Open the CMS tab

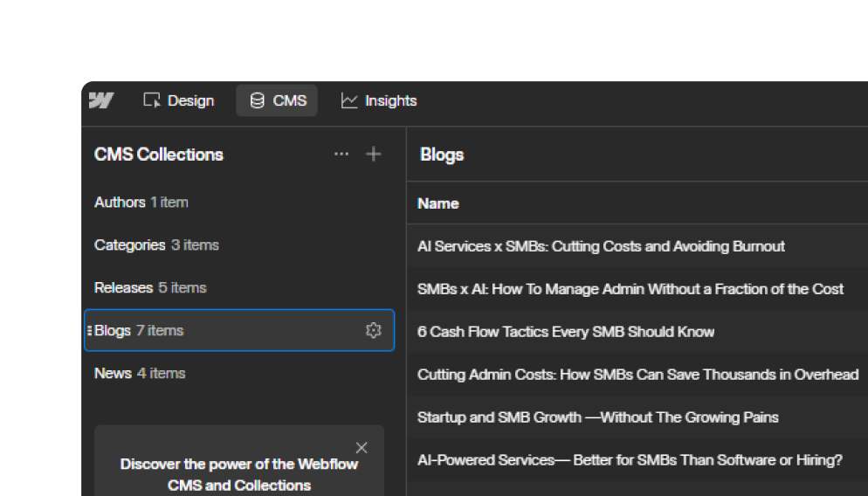click(x=277, y=100)
